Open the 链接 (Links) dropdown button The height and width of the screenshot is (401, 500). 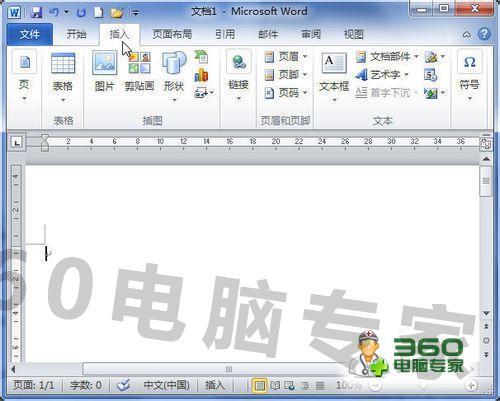click(x=238, y=76)
